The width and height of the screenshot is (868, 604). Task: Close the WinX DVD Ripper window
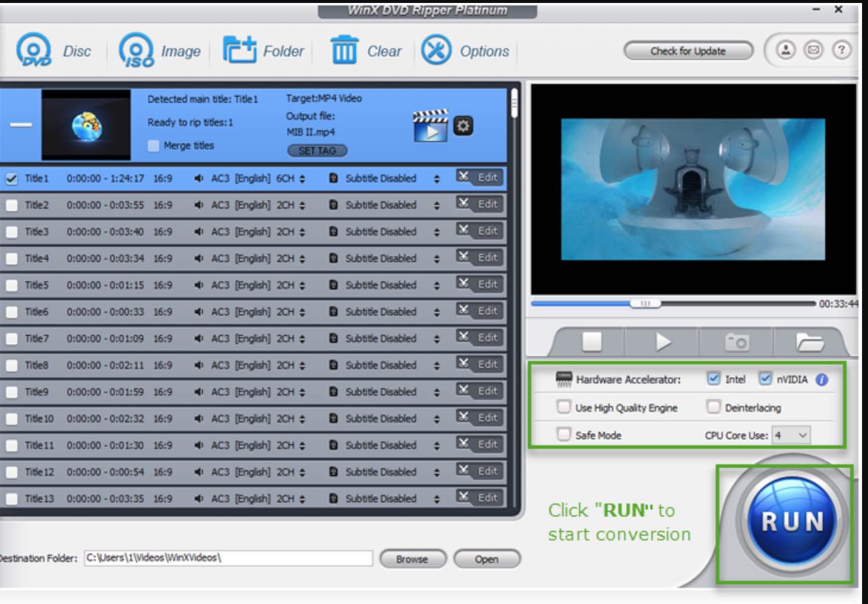point(838,10)
